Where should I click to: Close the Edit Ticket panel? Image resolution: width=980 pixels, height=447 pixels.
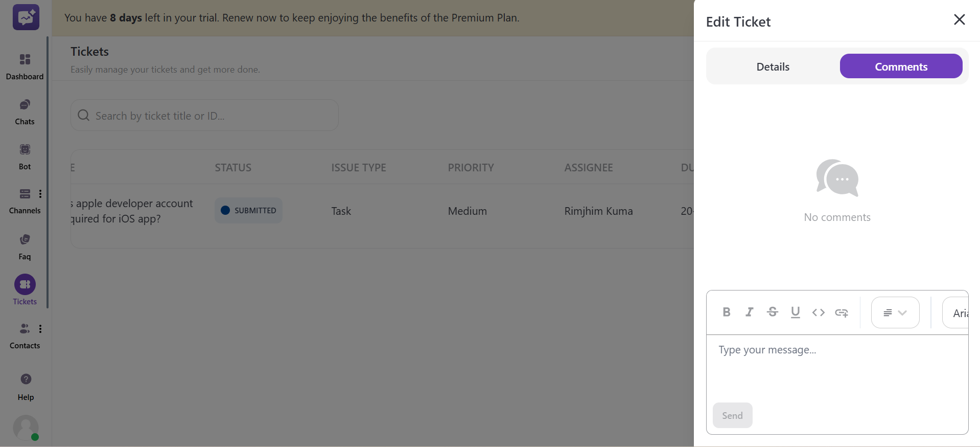coord(959,20)
